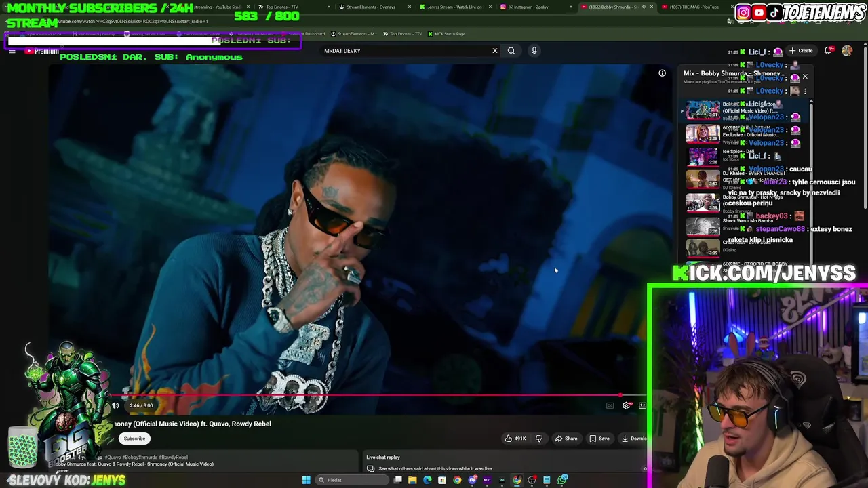
Task: Switch the player to theater mode
Action: coord(642,405)
